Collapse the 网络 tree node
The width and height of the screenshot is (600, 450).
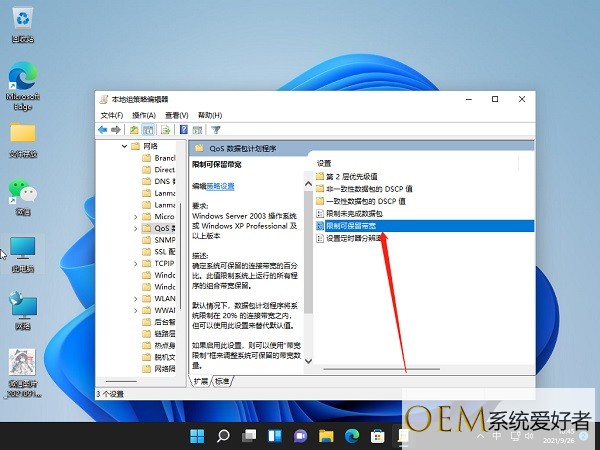[x=124, y=146]
